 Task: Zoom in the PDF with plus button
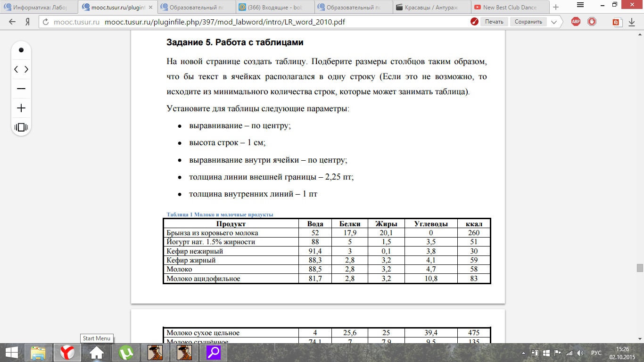21,108
